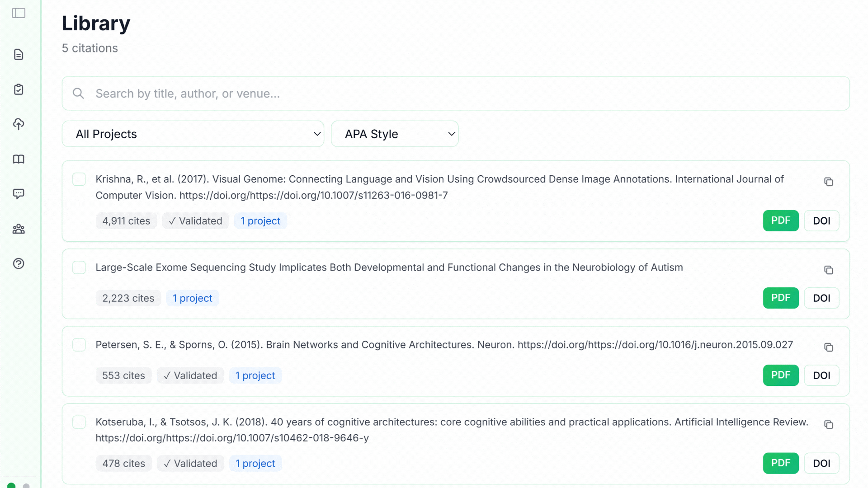Copy the Visual Genome citation
Screen dimensions: 868x488
828,182
